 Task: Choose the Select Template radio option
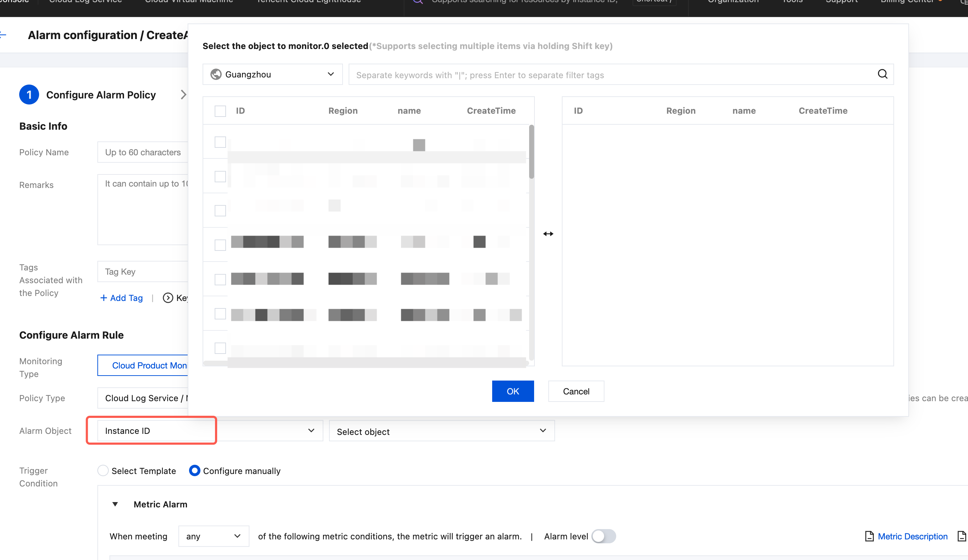(103, 470)
